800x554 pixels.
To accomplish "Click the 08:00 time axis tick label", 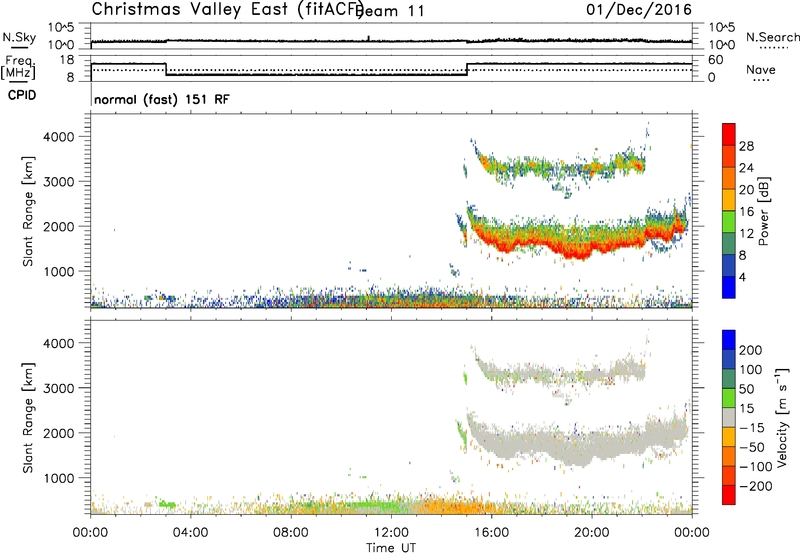I will pos(291,533).
